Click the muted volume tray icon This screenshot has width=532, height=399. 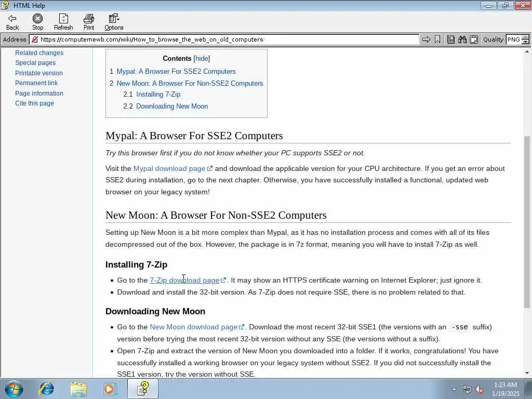coord(480,390)
